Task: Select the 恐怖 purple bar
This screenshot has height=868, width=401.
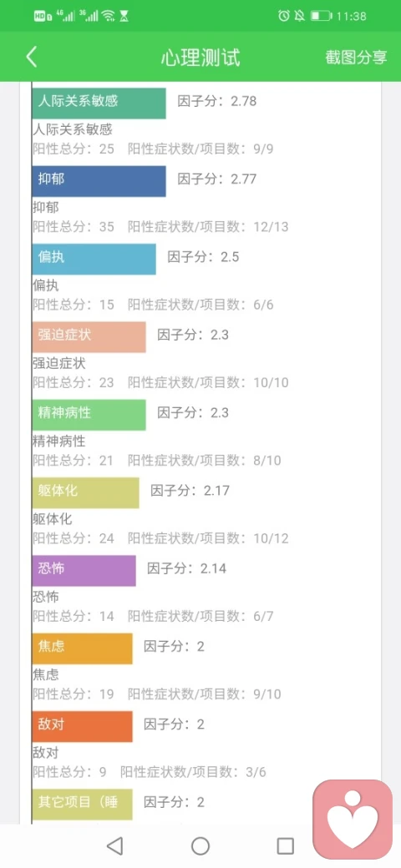Action: [84, 571]
